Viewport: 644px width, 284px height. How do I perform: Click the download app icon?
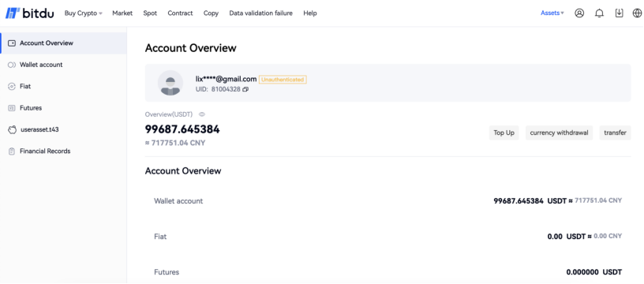pos(619,13)
